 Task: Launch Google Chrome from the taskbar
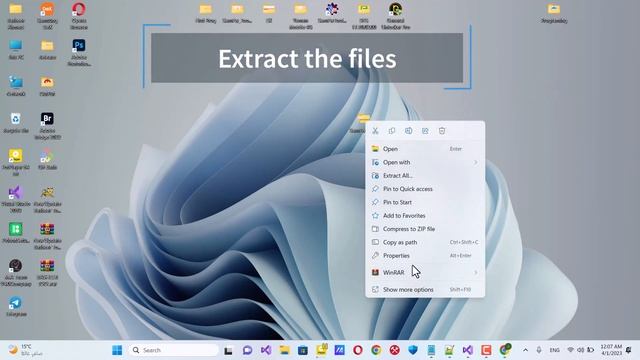click(376, 350)
